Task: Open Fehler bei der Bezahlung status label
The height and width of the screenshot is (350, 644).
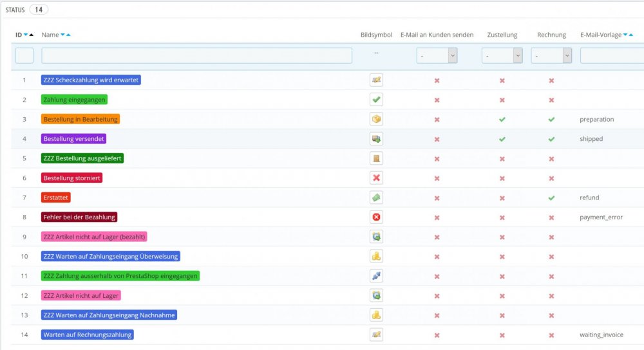Action: (x=79, y=217)
